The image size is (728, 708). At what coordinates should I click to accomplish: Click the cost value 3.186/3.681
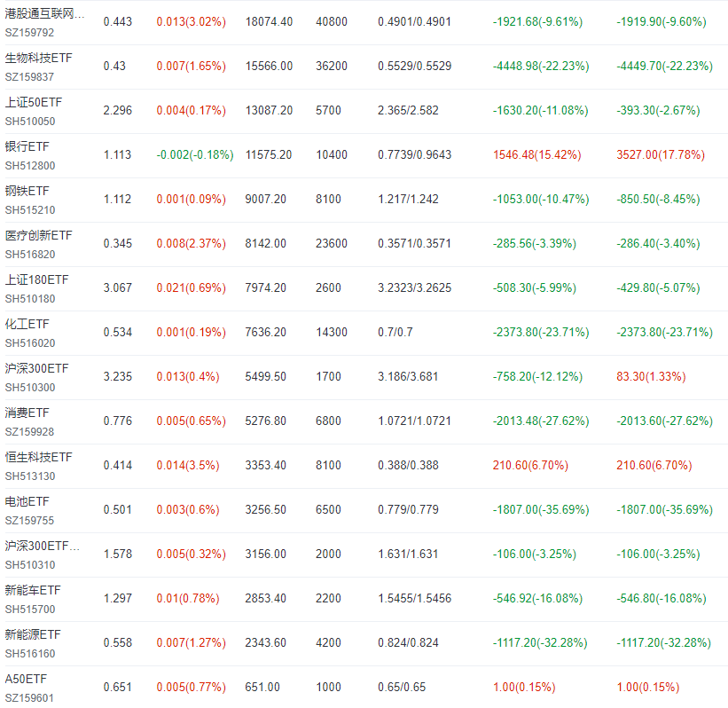[x=408, y=377]
